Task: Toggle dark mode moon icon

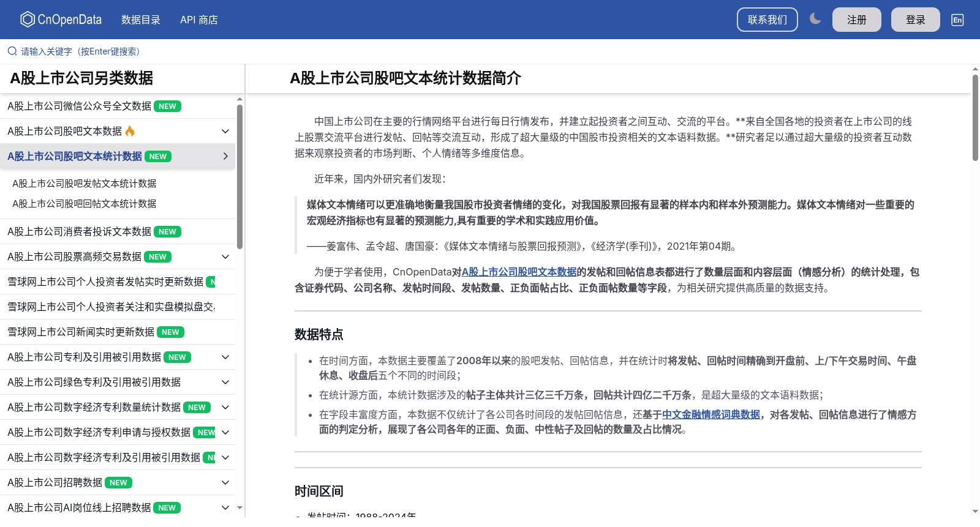Action: pyautogui.click(x=815, y=19)
